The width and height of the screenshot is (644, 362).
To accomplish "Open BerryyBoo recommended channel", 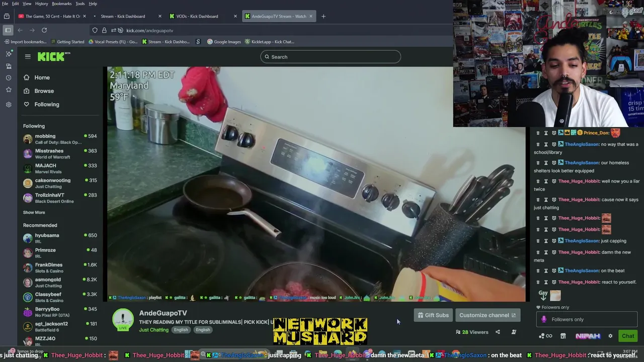I will click(60, 312).
